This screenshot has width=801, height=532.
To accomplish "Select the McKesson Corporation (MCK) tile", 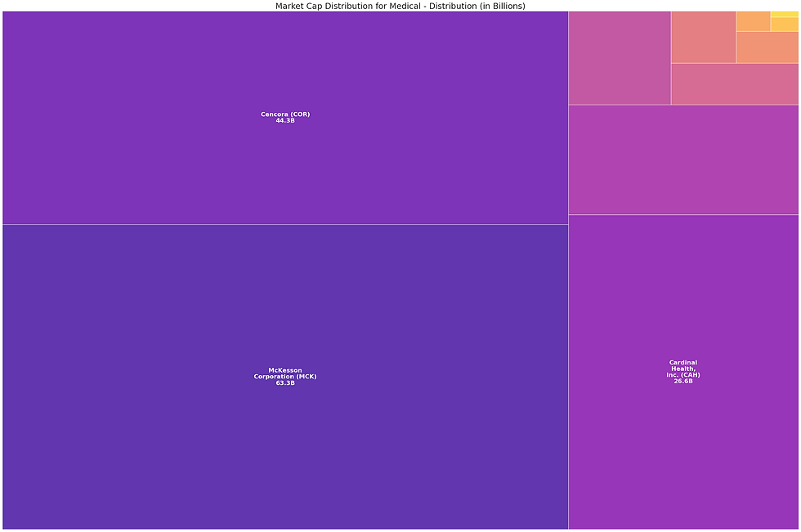I will [285, 377].
